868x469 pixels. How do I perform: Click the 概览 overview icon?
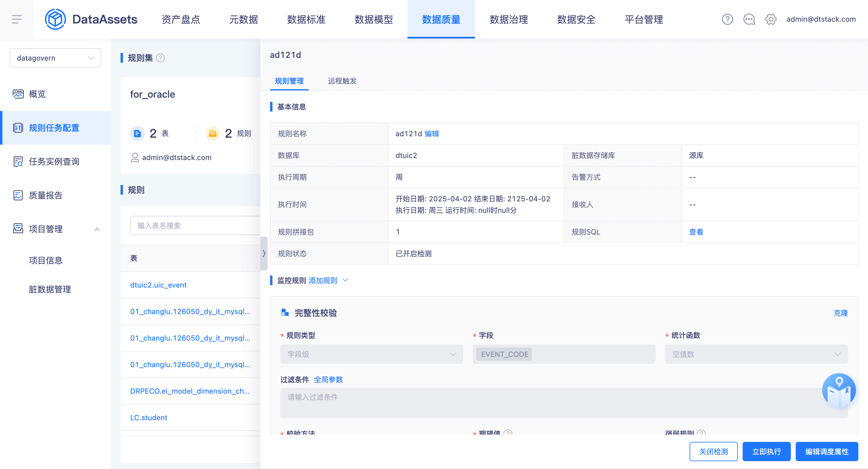(x=18, y=94)
